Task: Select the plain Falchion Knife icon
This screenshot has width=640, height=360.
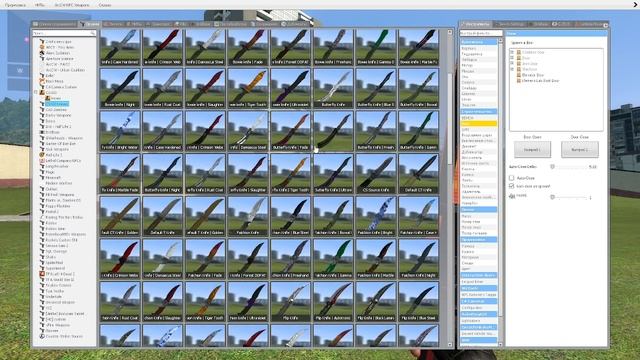Action: point(248,216)
